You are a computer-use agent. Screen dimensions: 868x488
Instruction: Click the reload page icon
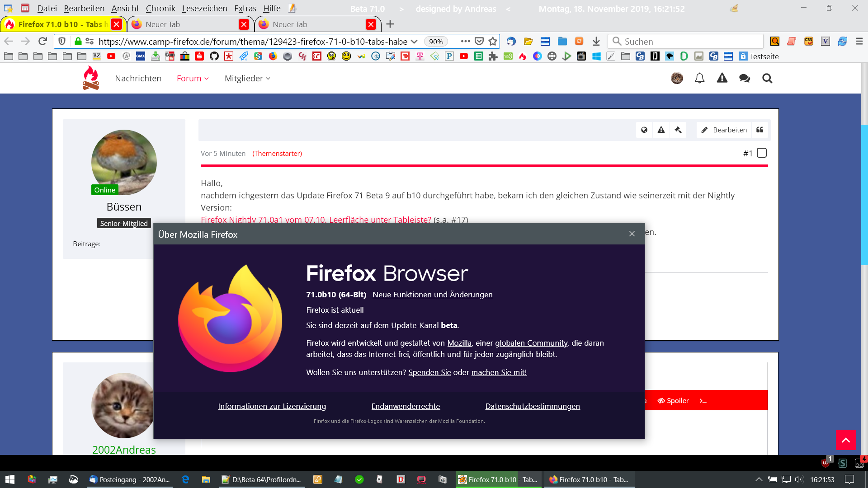tap(42, 41)
